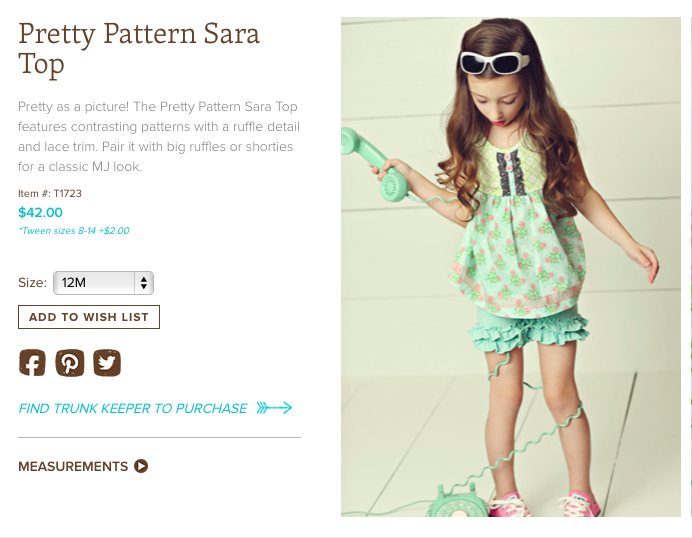The image size is (692, 538).
Task: Follow Find Trunk Keeper to Purchase link
Action: 133,408
